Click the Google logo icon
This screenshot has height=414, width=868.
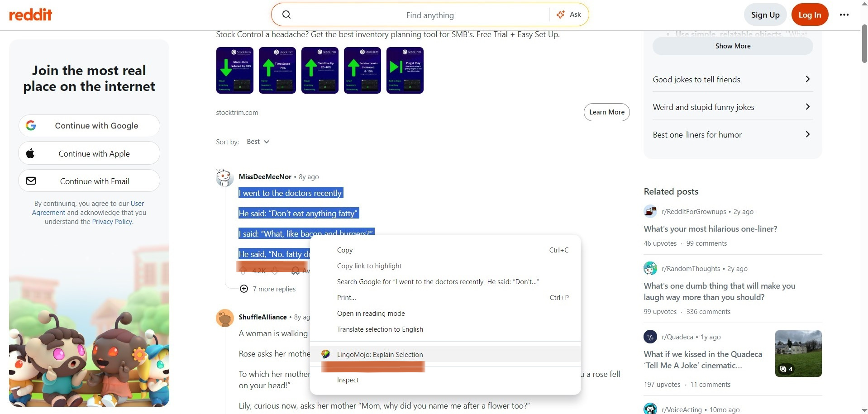(31, 125)
